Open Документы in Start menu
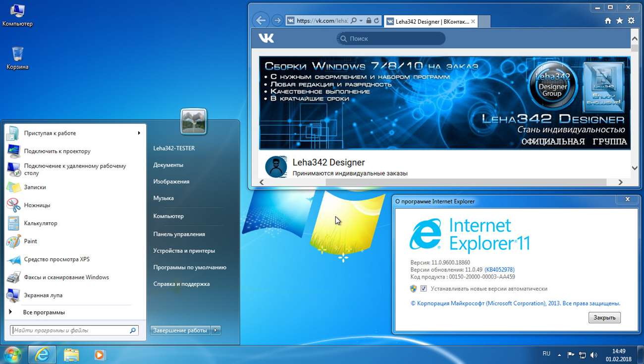This screenshot has height=364, width=644. [x=168, y=165]
